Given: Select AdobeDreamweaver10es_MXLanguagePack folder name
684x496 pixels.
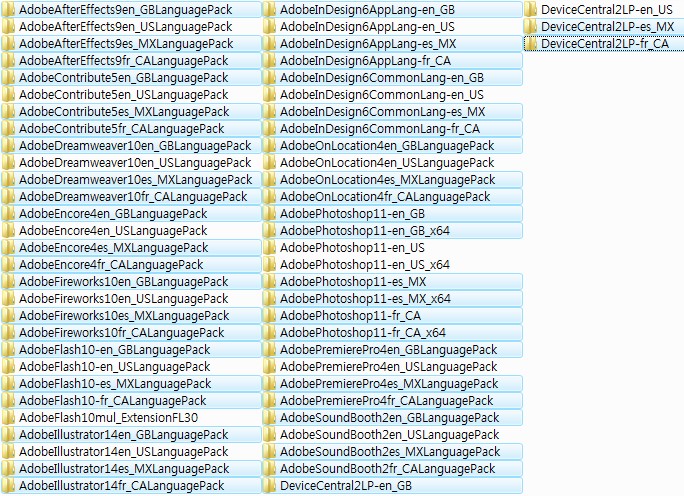Looking at the screenshot, I should [x=135, y=180].
